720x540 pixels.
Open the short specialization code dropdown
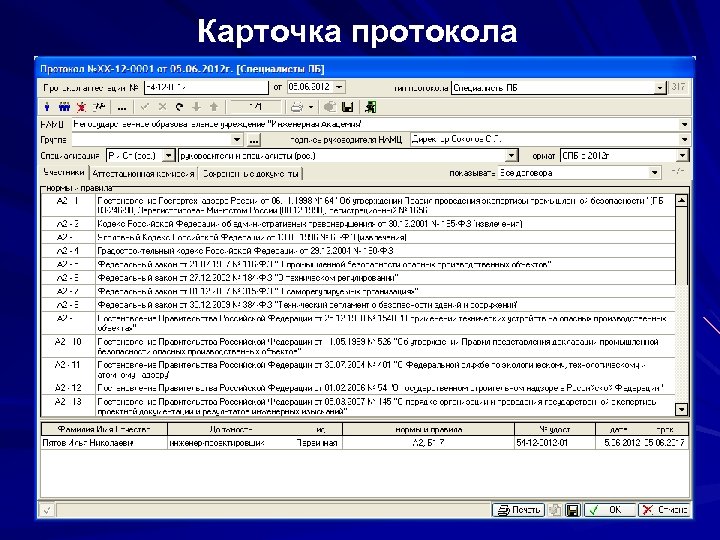tap(169, 156)
